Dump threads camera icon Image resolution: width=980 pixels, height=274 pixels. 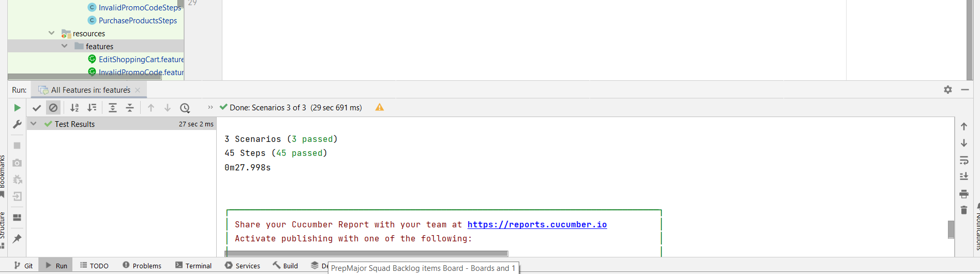tap(17, 163)
